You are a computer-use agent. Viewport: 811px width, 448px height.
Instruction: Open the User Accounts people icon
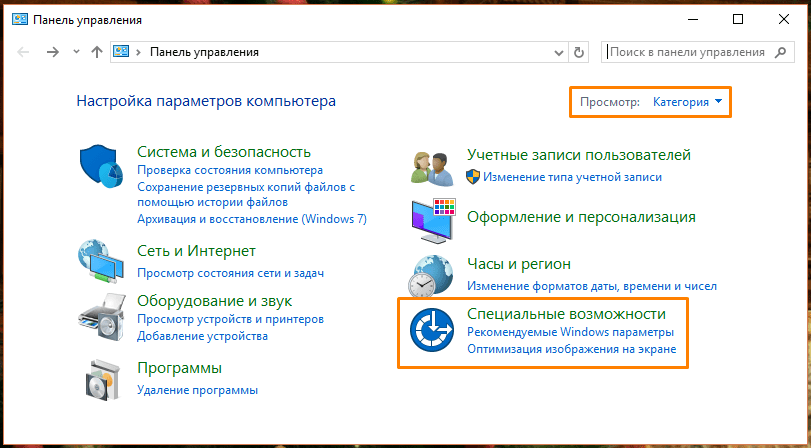tap(431, 169)
